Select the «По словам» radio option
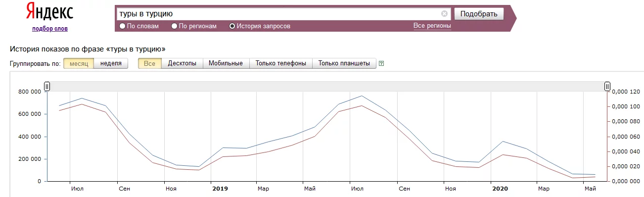 (x=139, y=26)
